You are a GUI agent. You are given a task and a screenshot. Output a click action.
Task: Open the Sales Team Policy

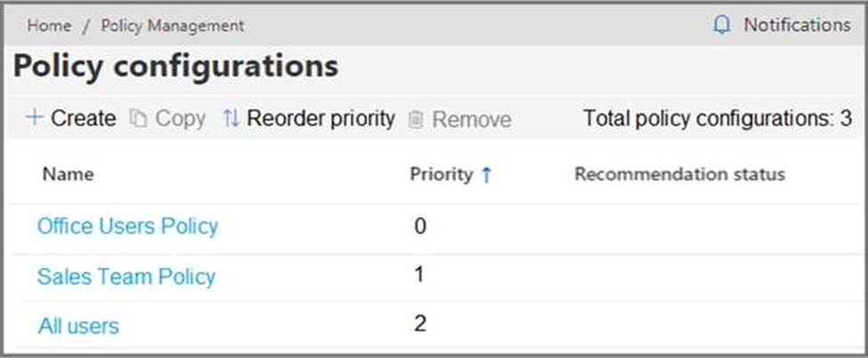tap(126, 277)
